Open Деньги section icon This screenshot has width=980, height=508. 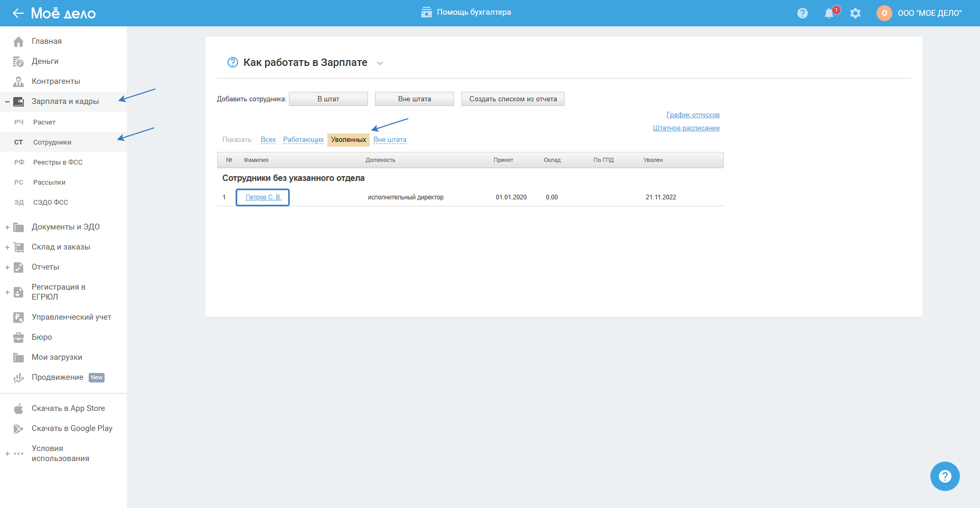point(18,62)
